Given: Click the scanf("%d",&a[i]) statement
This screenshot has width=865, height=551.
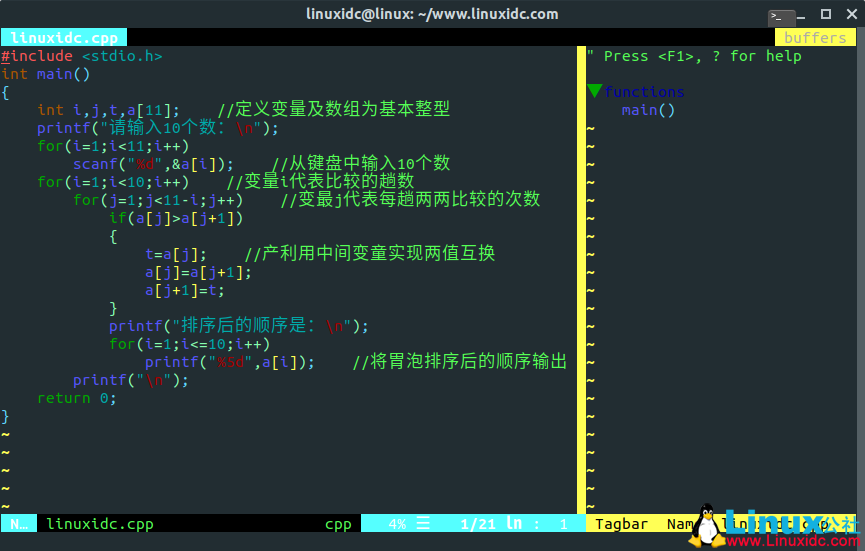Looking at the screenshot, I should 153,164.
